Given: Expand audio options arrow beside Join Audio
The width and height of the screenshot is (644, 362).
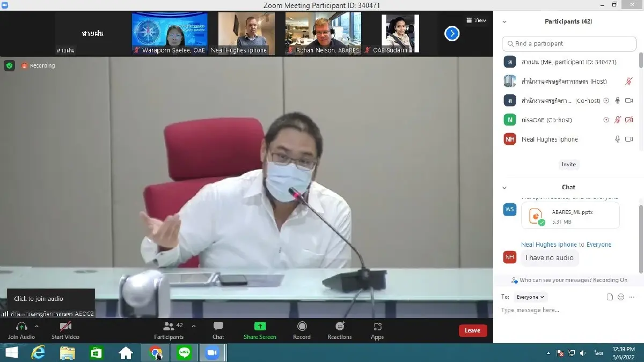Looking at the screenshot, I should click(x=36, y=326).
